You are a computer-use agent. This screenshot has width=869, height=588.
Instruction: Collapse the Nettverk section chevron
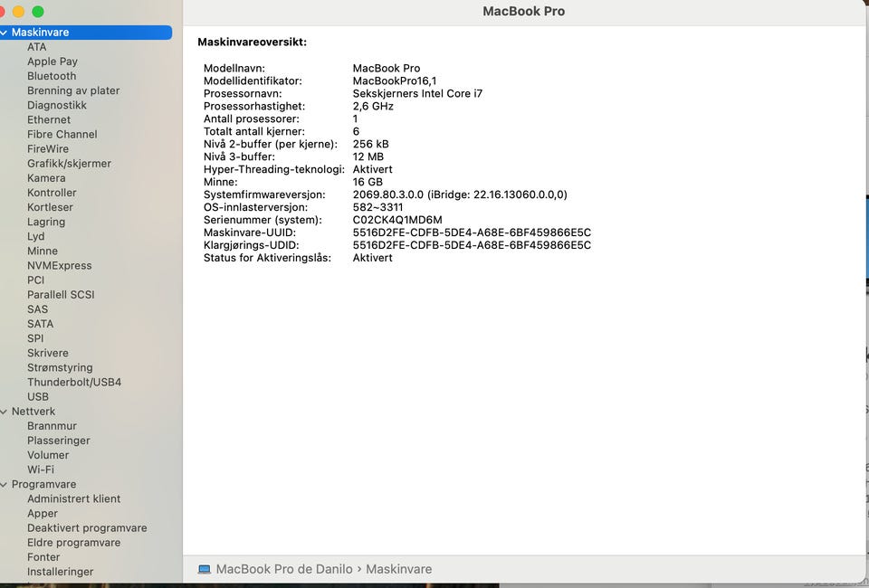(4, 412)
